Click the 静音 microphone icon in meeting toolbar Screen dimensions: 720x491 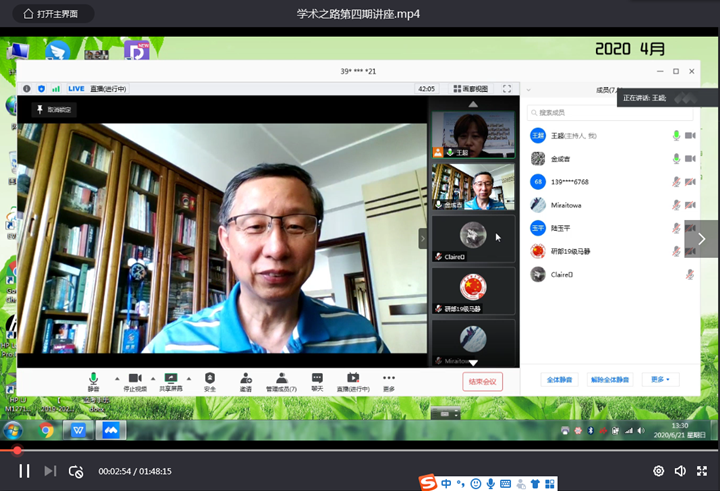(x=93, y=378)
